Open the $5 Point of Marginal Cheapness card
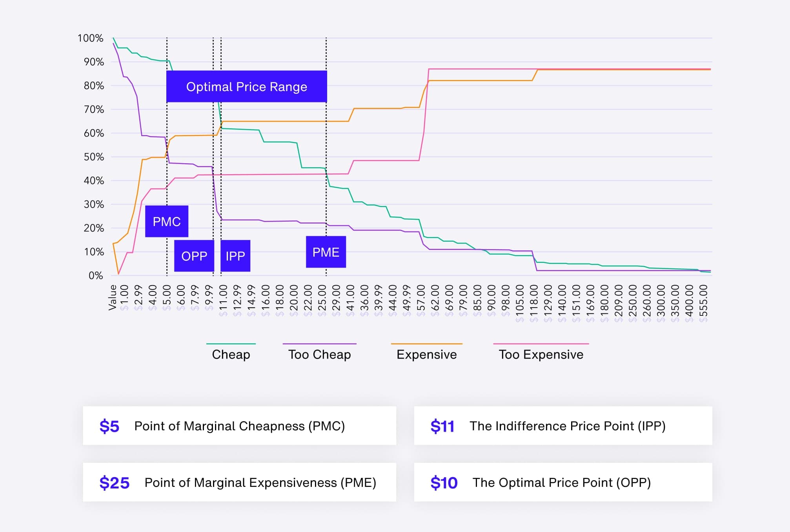The image size is (790, 532). pyautogui.click(x=239, y=426)
